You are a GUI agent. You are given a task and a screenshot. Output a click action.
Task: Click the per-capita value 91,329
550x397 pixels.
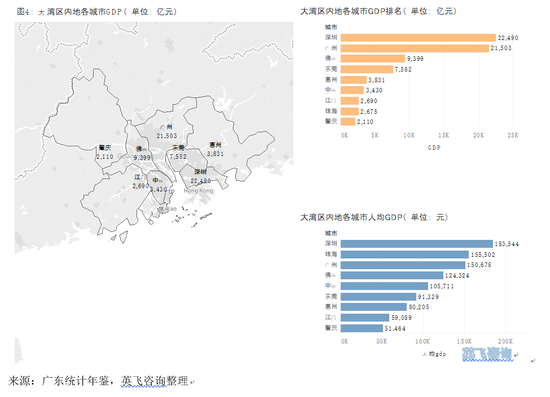[428, 297]
